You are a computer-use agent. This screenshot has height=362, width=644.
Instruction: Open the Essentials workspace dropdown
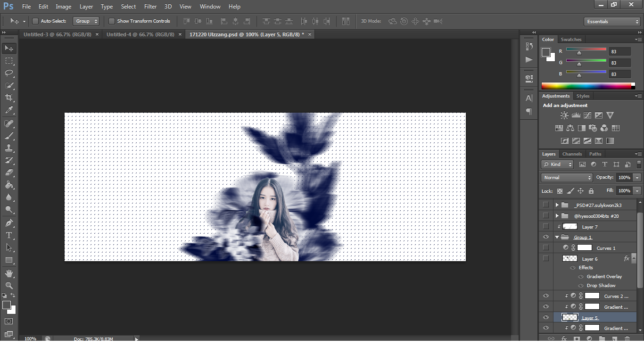(612, 22)
